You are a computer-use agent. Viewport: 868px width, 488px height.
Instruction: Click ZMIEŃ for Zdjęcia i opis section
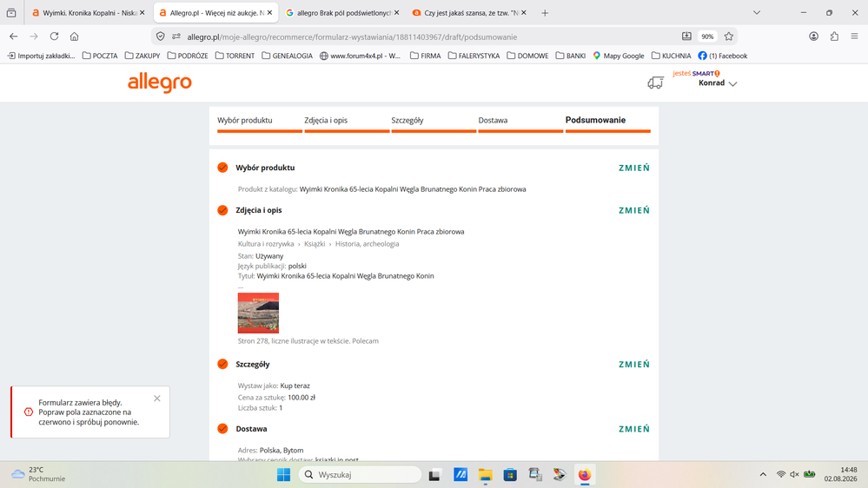coord(634,210)
